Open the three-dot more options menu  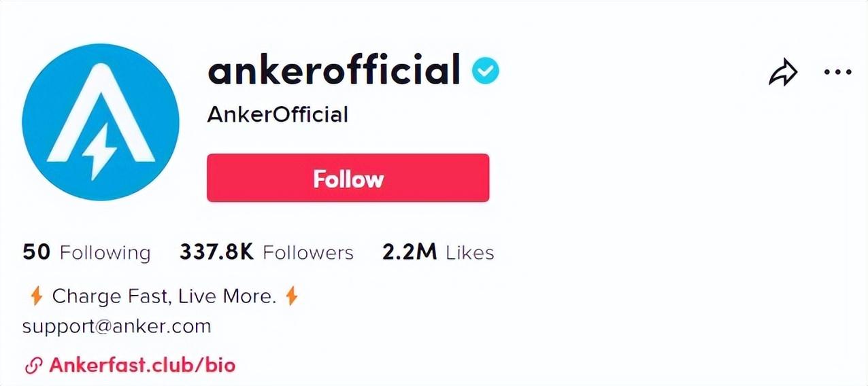(837, 72)
